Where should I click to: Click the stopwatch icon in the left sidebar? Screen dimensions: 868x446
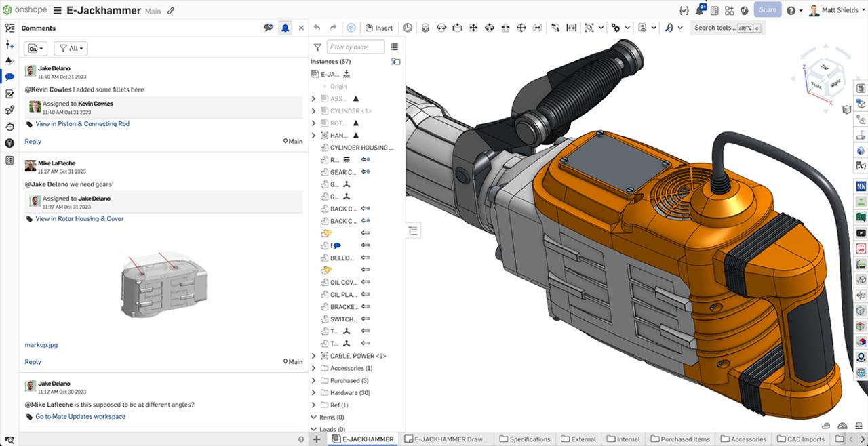click(9, 127)
